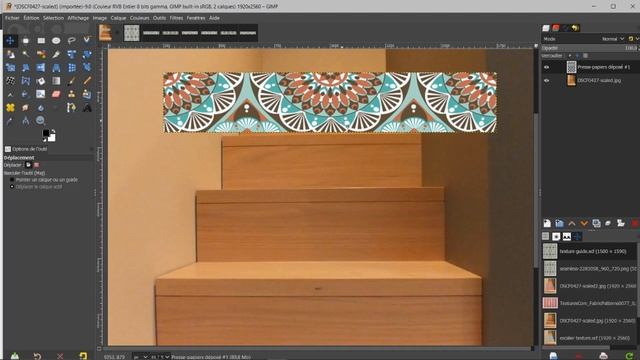This screenshot has width=640, height=360.
Task: Select the Select by Color tool
Action: pyautogui.click(x=41, y=53)
